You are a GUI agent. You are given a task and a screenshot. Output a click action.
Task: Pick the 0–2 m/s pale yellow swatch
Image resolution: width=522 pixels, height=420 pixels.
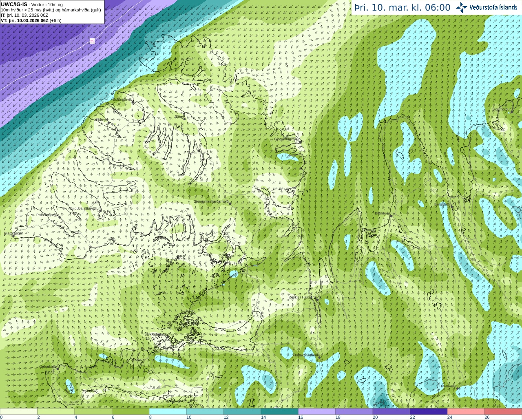19,411
